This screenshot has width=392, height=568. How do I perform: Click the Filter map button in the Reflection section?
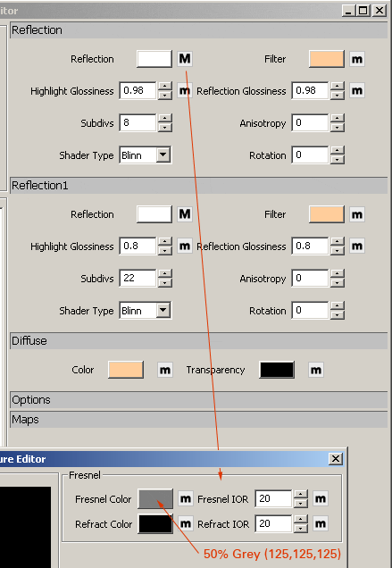pyautogui.click(x=357, y=59)
